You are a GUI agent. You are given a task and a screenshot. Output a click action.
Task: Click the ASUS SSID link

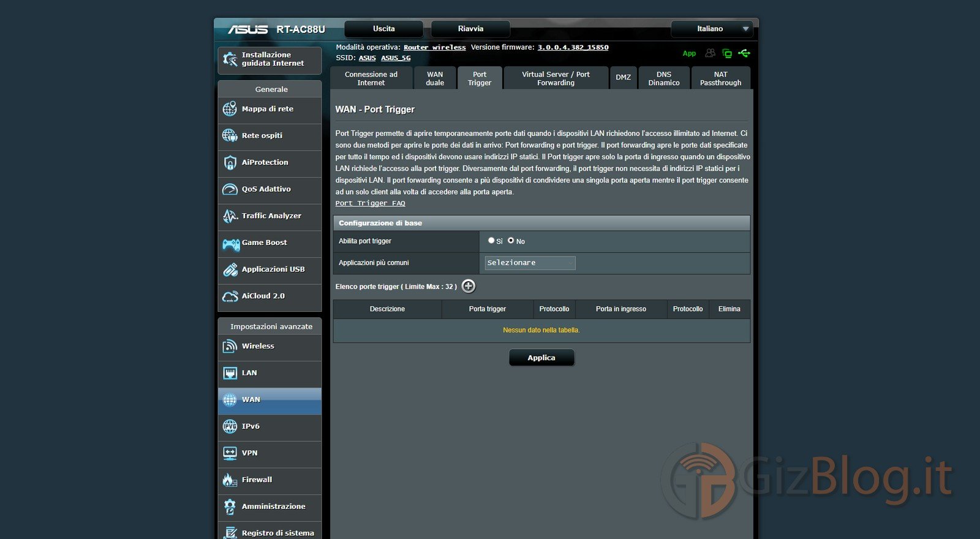click(367, 58)
